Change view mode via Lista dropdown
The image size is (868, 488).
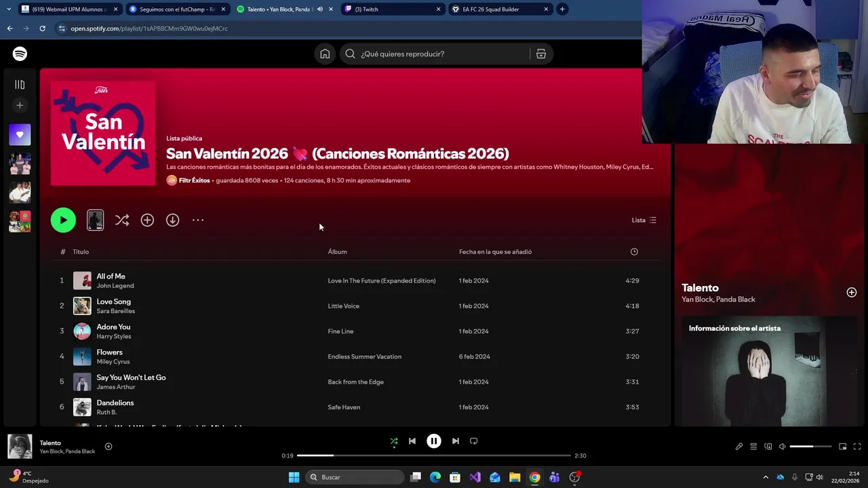click(x=644, y=220)
